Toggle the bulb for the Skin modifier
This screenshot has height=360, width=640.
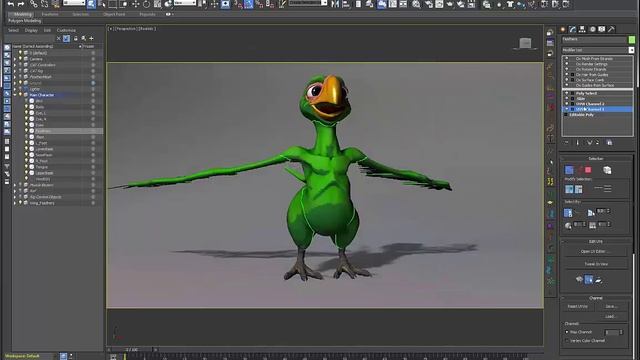(x=567, y=99)
